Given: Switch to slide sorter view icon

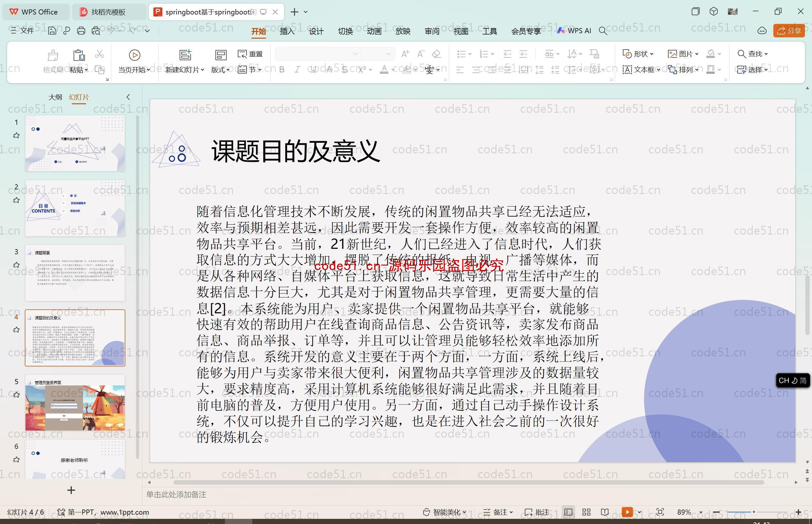Looking at the screenshot, I should point(586,512).
